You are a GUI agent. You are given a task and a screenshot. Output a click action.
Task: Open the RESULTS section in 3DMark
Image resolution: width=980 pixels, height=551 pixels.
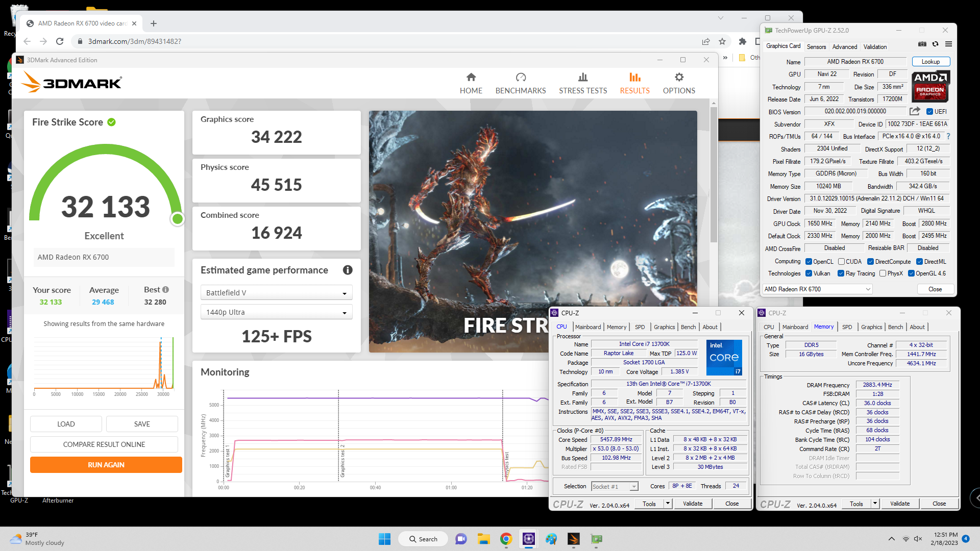pos(634,83)
